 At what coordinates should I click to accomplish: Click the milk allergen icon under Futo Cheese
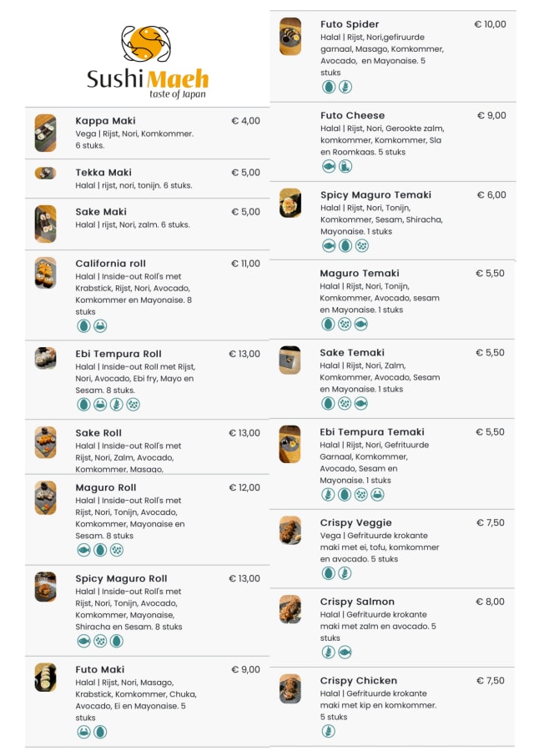(345, 166)
